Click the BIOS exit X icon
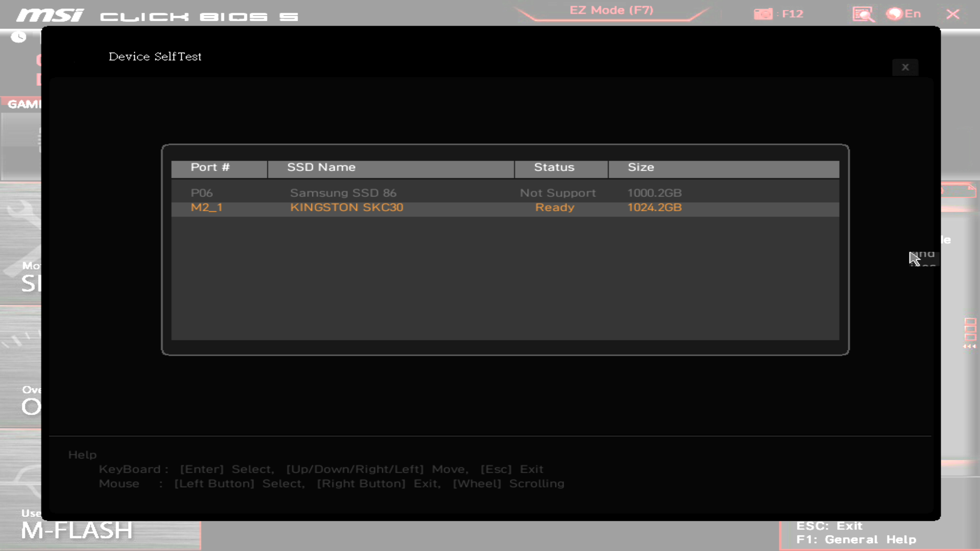The height and width of the screenshot is (551, 980). pyautogui.click(x=952, y=14)
